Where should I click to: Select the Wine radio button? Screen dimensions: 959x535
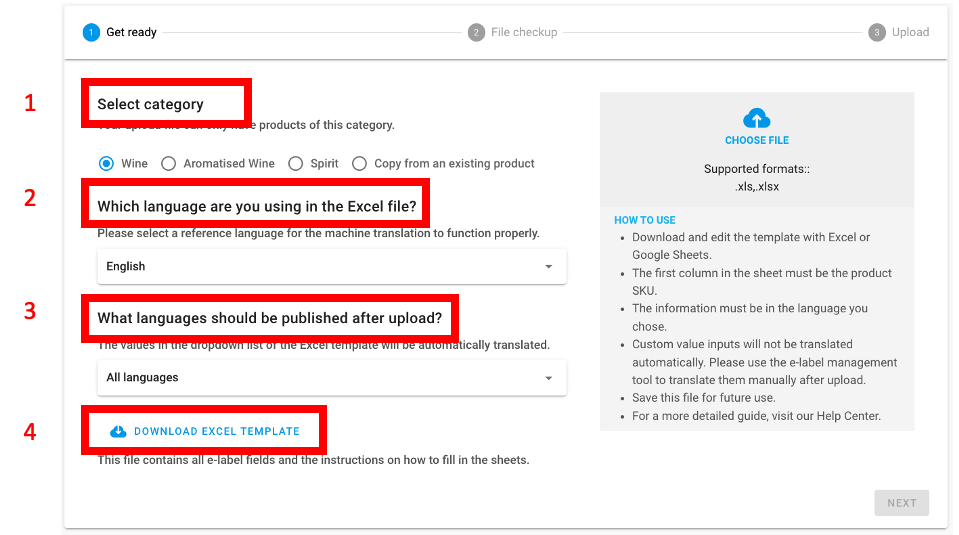click(x=106, y=163)
